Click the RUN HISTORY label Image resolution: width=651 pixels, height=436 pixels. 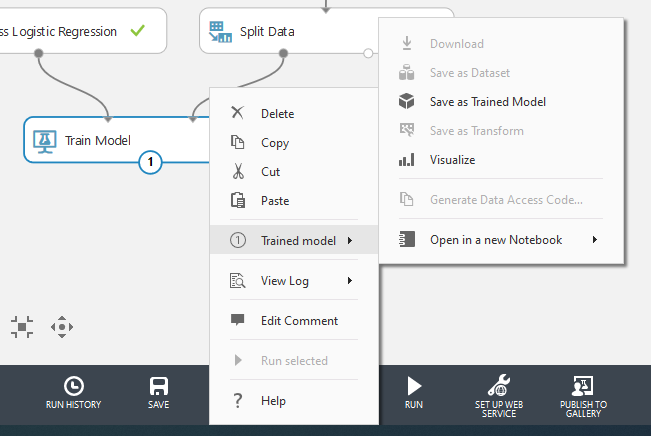tap(73, 405)
